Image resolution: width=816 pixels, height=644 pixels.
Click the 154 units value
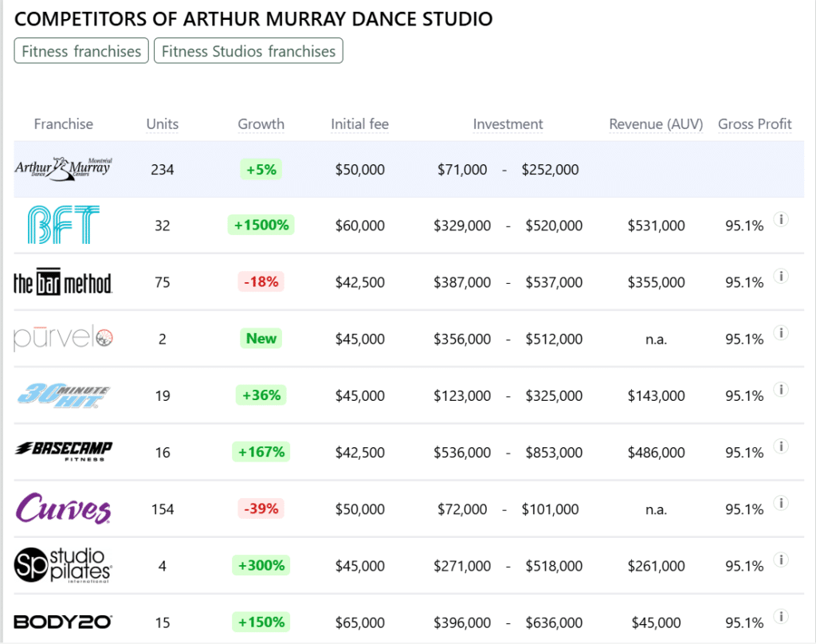(x=163, y=509)
